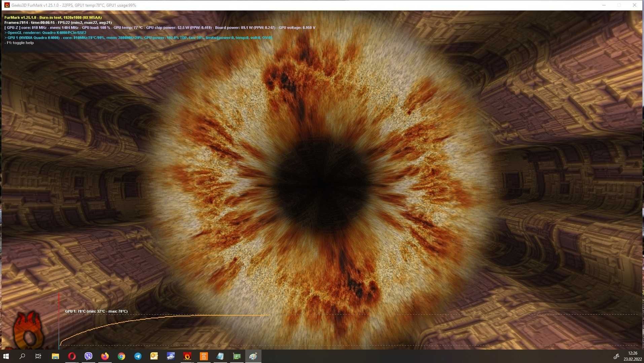Click the FurMark icon in the title bar

coord(7,5)
